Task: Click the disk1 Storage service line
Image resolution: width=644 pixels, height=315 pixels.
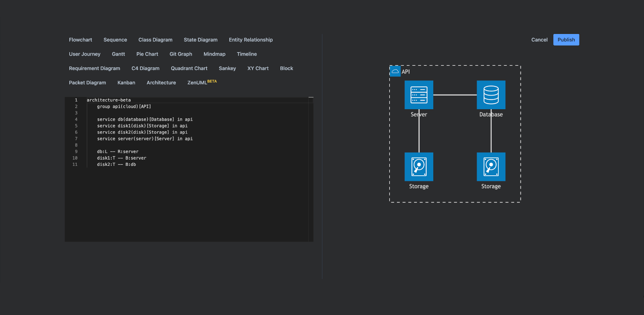Action: [142, 126]
